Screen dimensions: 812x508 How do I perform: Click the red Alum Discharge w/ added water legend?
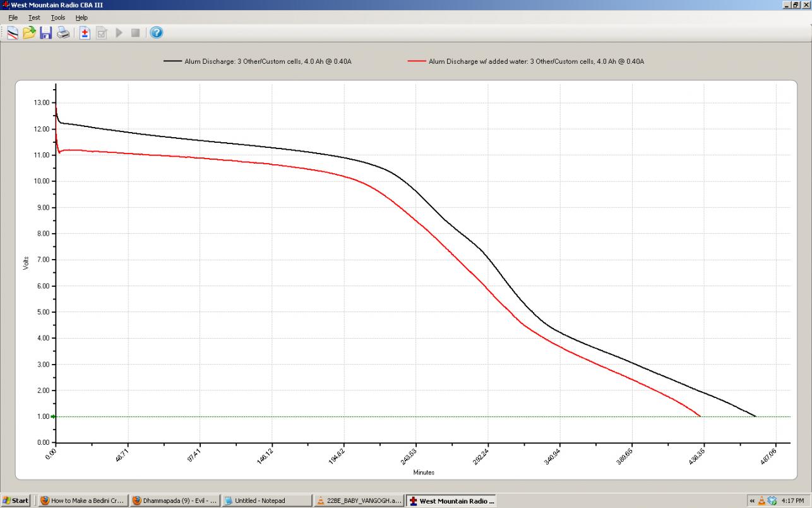(526, 61)
